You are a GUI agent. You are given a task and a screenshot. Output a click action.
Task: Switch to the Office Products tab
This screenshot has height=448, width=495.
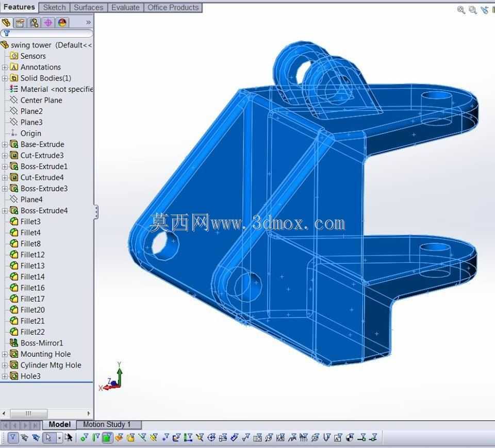tap(173, 7)
